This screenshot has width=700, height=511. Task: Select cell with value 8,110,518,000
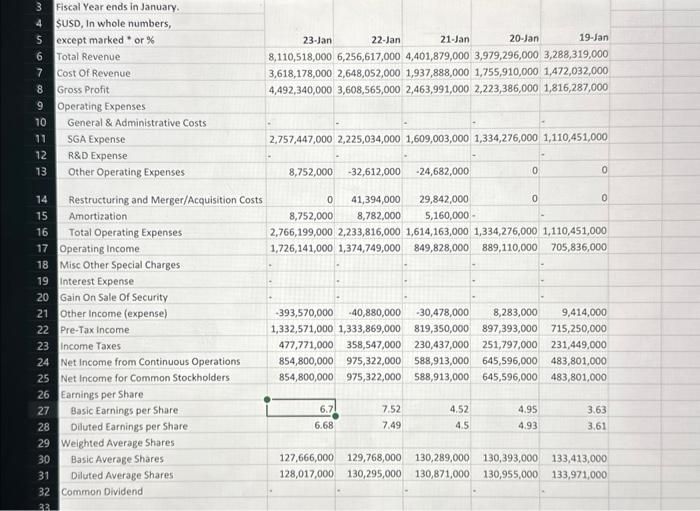(300, 57)
